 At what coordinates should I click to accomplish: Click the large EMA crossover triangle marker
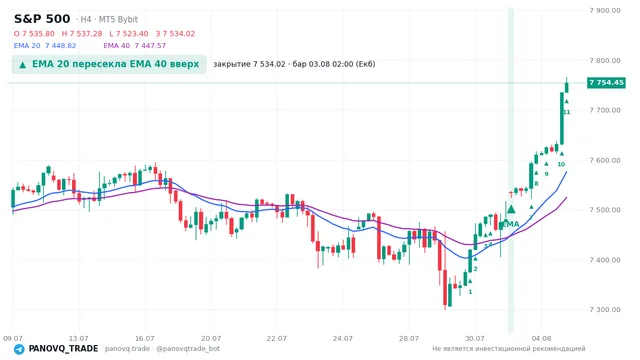(x=511, y=209)
